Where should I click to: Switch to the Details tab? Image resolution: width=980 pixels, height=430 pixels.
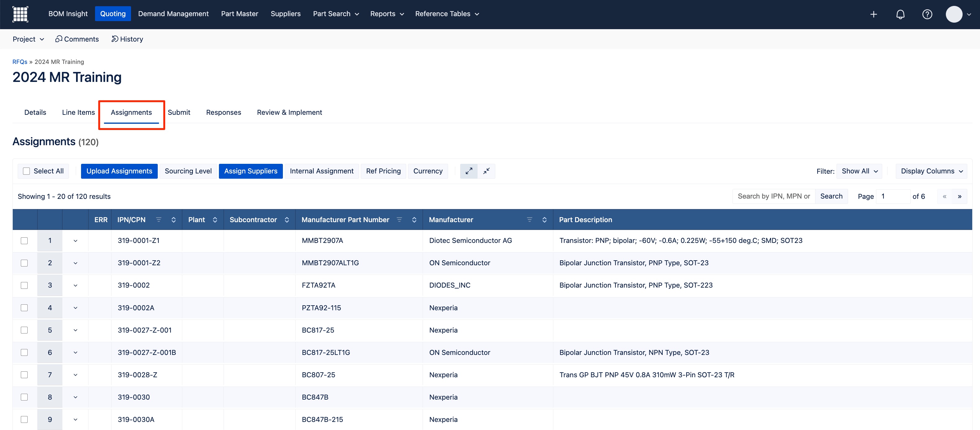coord(35,113)
